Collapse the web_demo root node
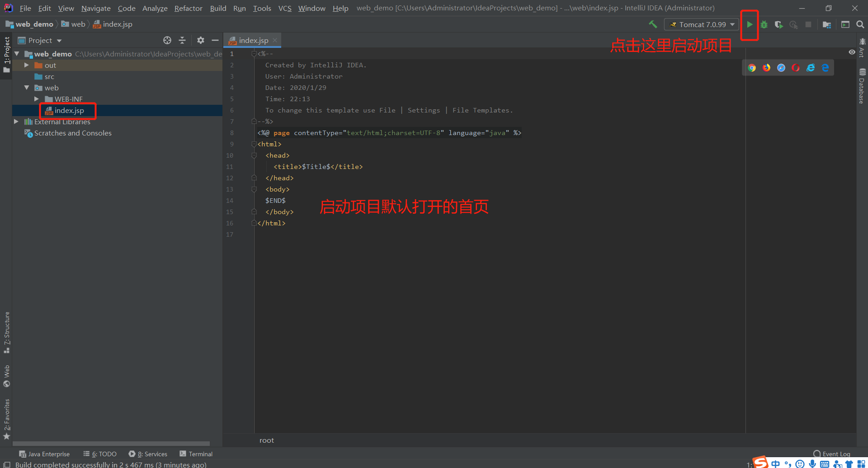This screenshot has height=468, width=868. 17,54
